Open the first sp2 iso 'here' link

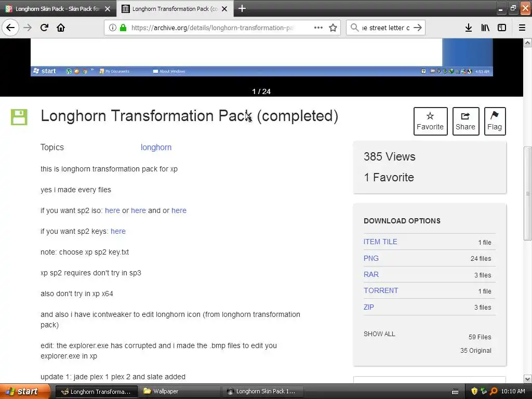pyautogui.click(x=112, y=210)
